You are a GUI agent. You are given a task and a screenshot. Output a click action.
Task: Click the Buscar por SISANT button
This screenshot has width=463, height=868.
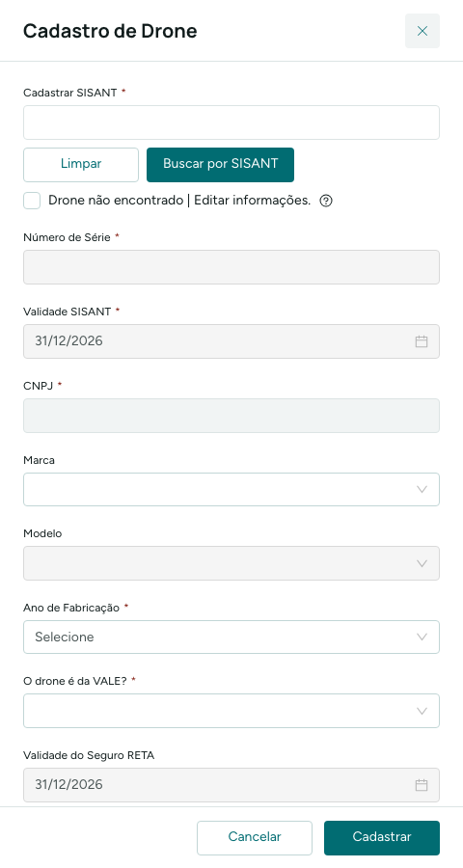point(221,164)
